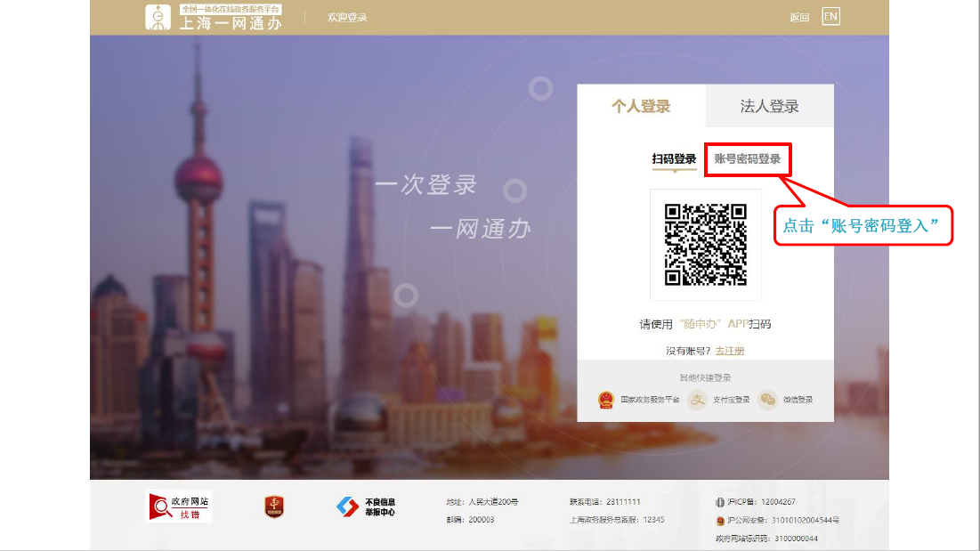Open the 政府网站找错 badge
The width and height of the screenshot is (980, 551).
(x=179, y=506)
